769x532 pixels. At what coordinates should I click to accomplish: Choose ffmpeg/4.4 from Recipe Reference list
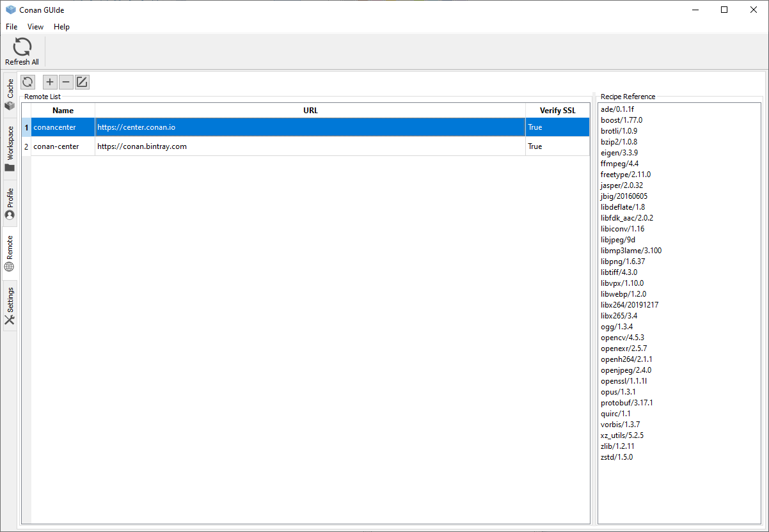pos(619,164)
